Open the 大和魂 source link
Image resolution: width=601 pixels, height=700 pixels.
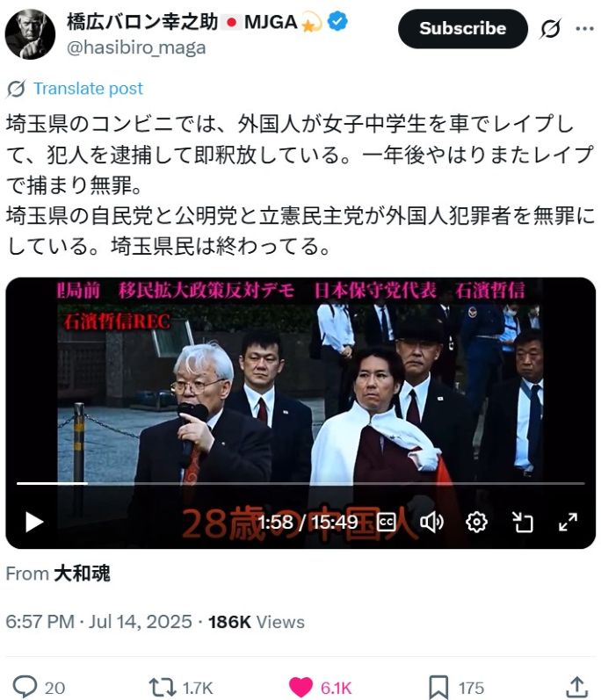click(x=83, y=574)
